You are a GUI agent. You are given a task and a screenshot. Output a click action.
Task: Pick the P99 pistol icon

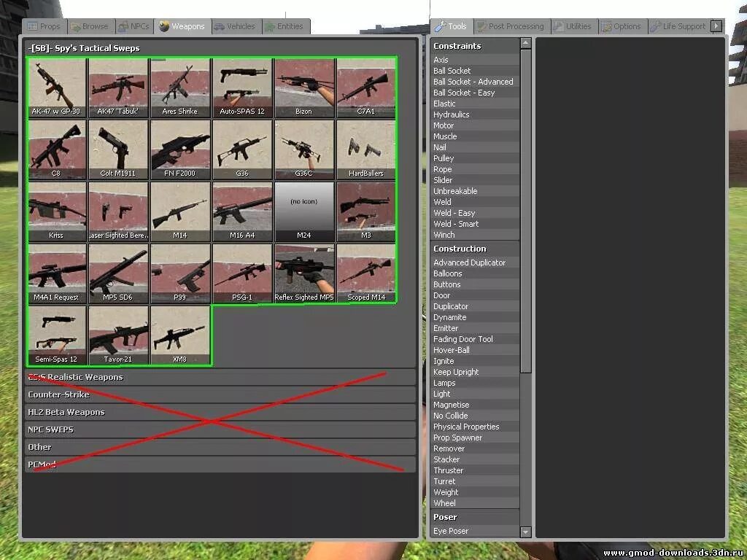(x=180, y=274)
